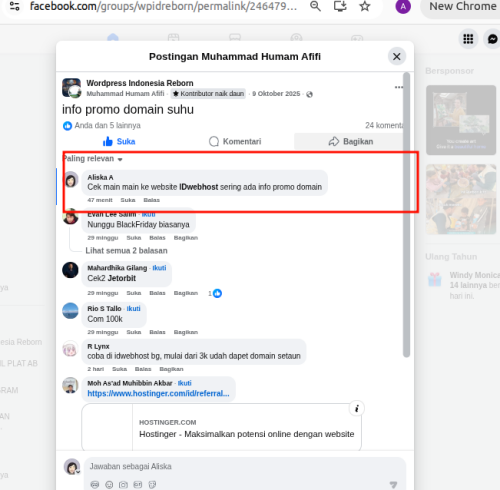Viewport: 500px width, 490px height.
Task: Open the Facebook menu grid icon
Action: click(468, 39)
